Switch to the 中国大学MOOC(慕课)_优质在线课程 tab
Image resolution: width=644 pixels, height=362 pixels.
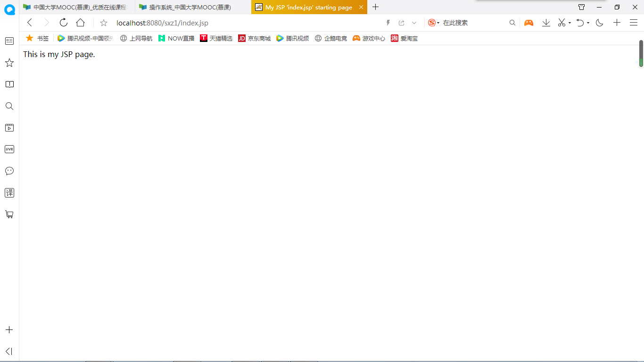pos(77,7)
